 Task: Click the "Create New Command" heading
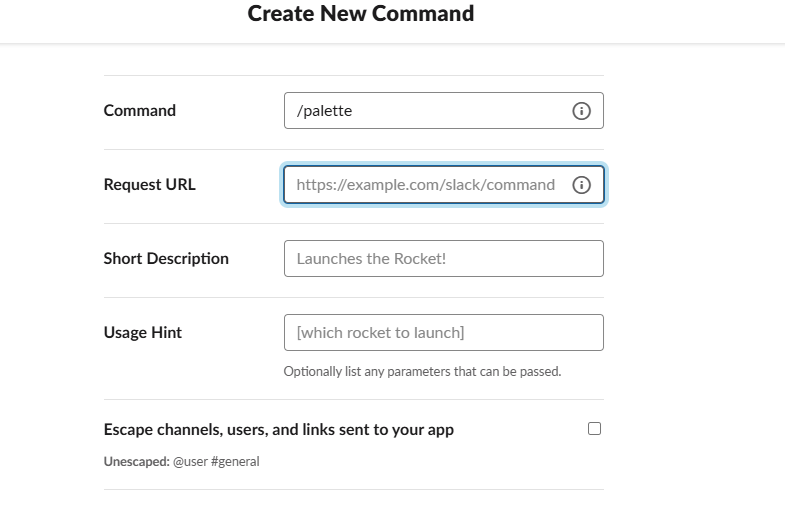point(361,14)
